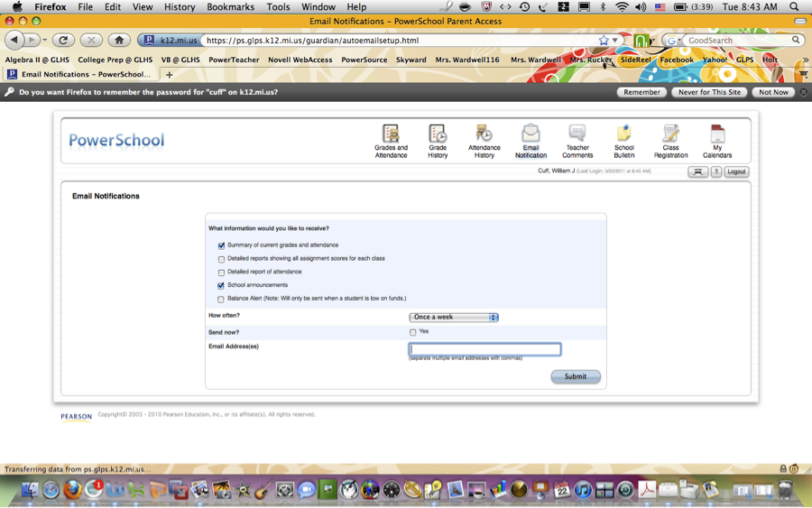Open iTunes from the Dock

coord(583,489)
